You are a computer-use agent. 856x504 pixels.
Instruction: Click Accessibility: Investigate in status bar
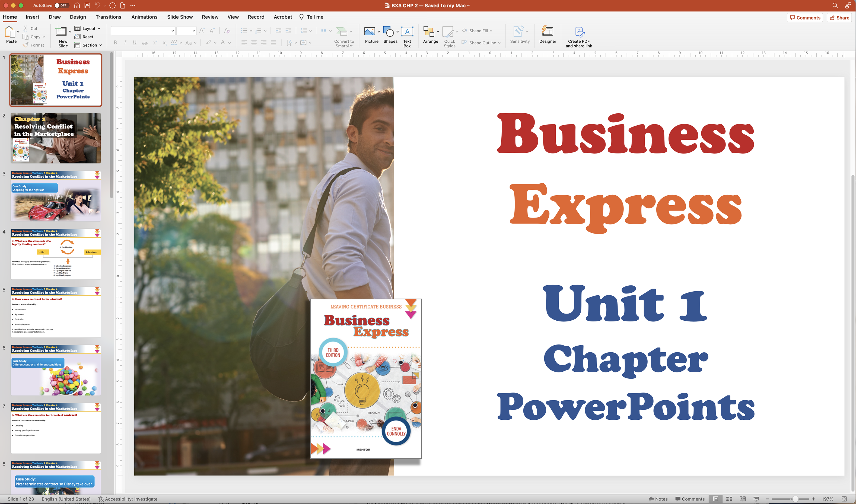(128, 499)
